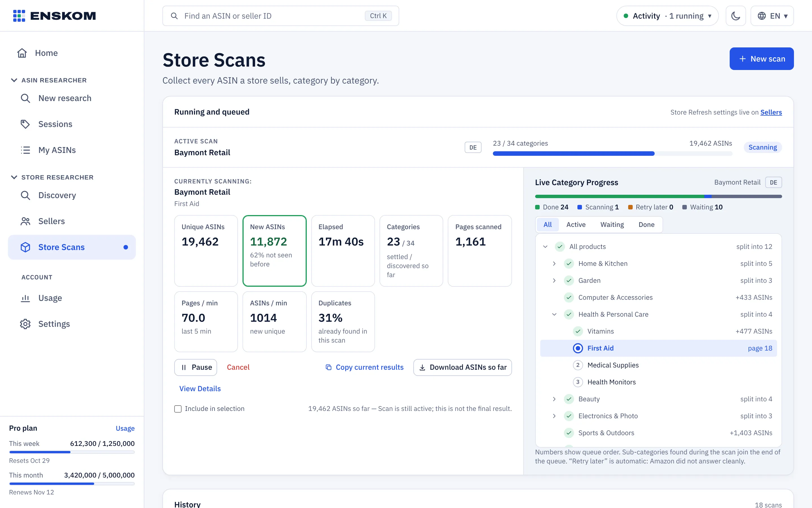
Task: Focus the Find an ASIN search field
Action: point(281,16)
